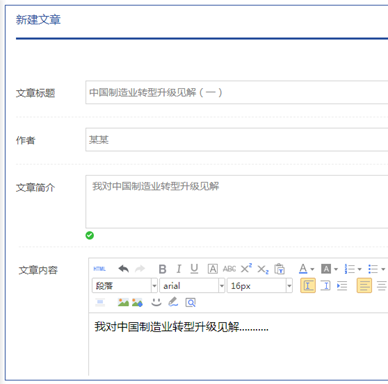The width and height of the screenshot is (388, 384).
Task: Apply bold formatting to text
Action: [x=162, y=269]
